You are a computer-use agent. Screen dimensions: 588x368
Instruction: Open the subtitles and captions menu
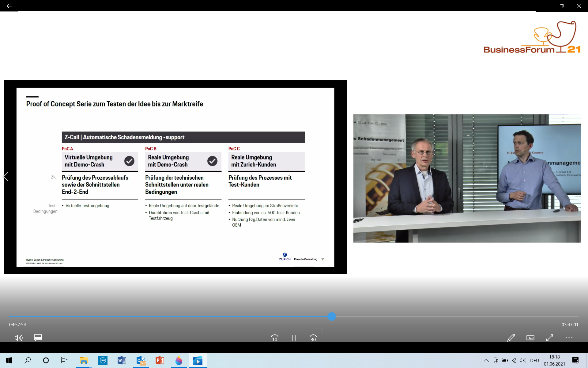point(38,338)
